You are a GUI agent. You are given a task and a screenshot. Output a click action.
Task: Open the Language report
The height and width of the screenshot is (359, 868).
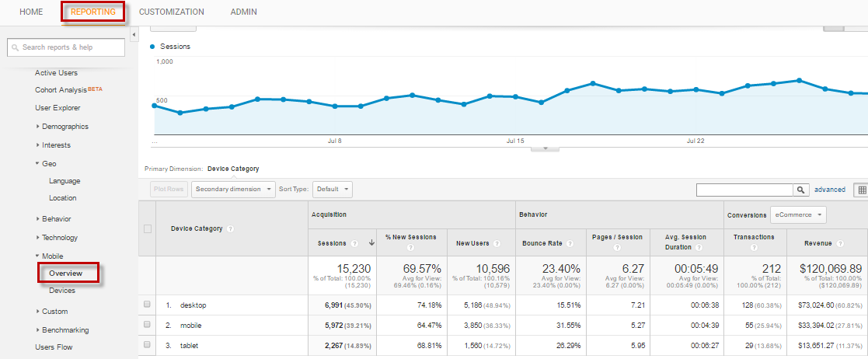point(64,181)
